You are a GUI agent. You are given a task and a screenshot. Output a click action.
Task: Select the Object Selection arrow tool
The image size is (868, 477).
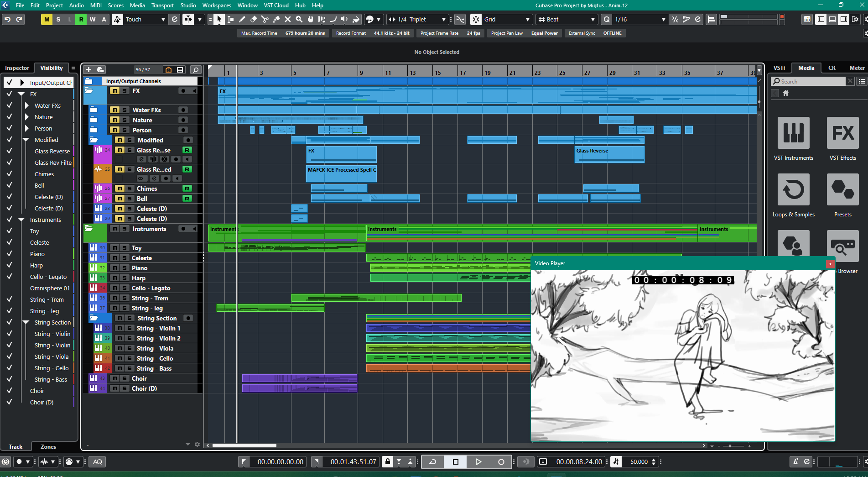(x=219, y=19)
